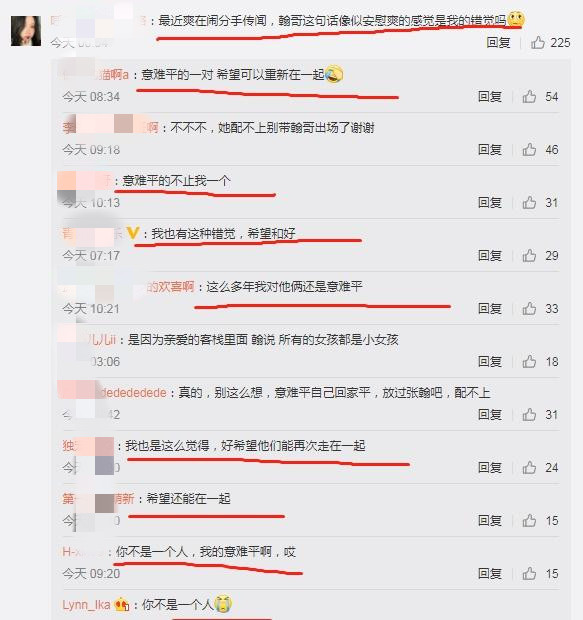Click the yellow V verified badge
Viewport: 583px width, 620px height.
[x=132, y=232]
